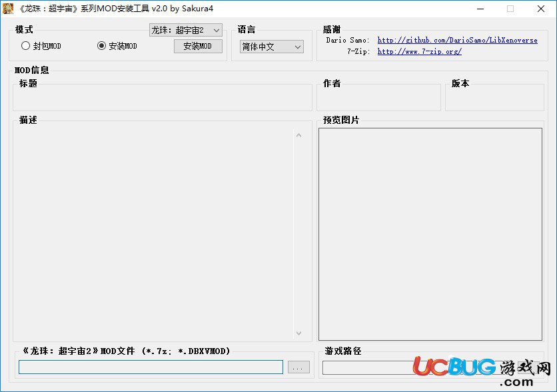Click the MOD file path input field
The image size is (557, 392).
(151, 367)
